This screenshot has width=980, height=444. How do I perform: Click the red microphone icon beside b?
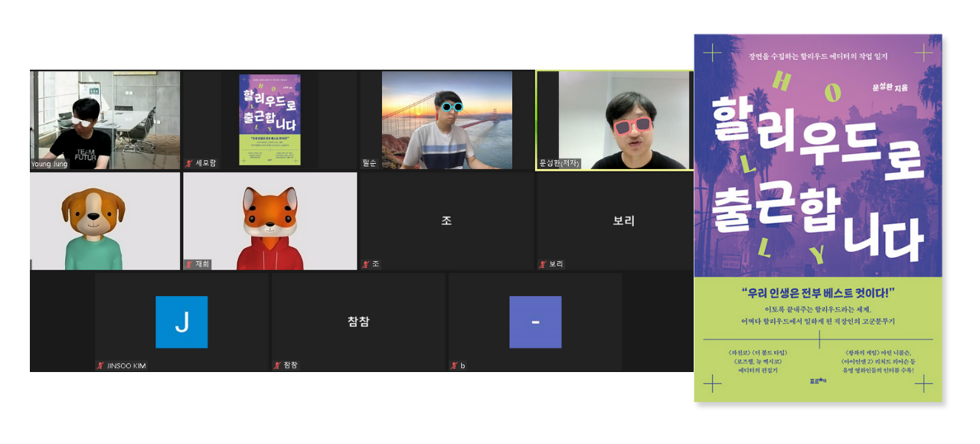coord(454,364)
